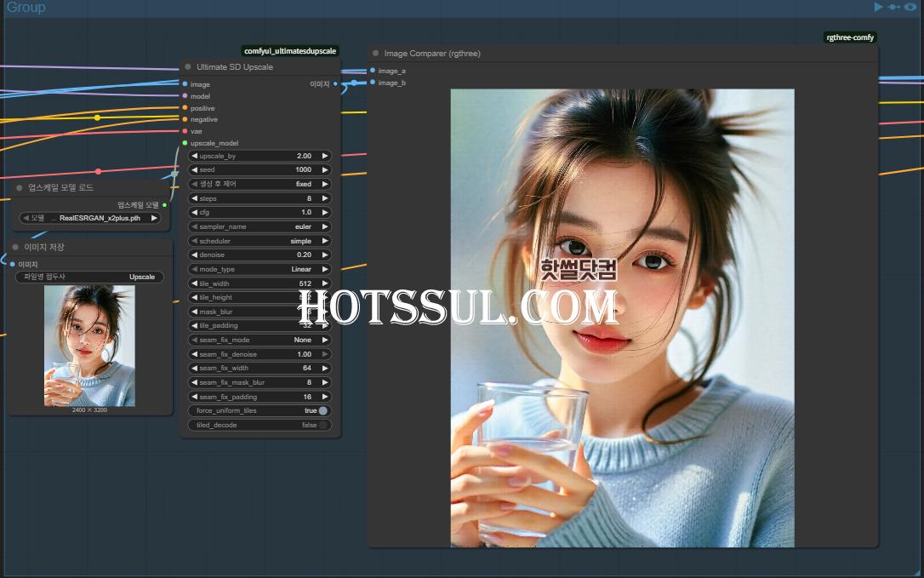Click the comfyui_ultimatesdupscale badge

[x=290, y=51]
